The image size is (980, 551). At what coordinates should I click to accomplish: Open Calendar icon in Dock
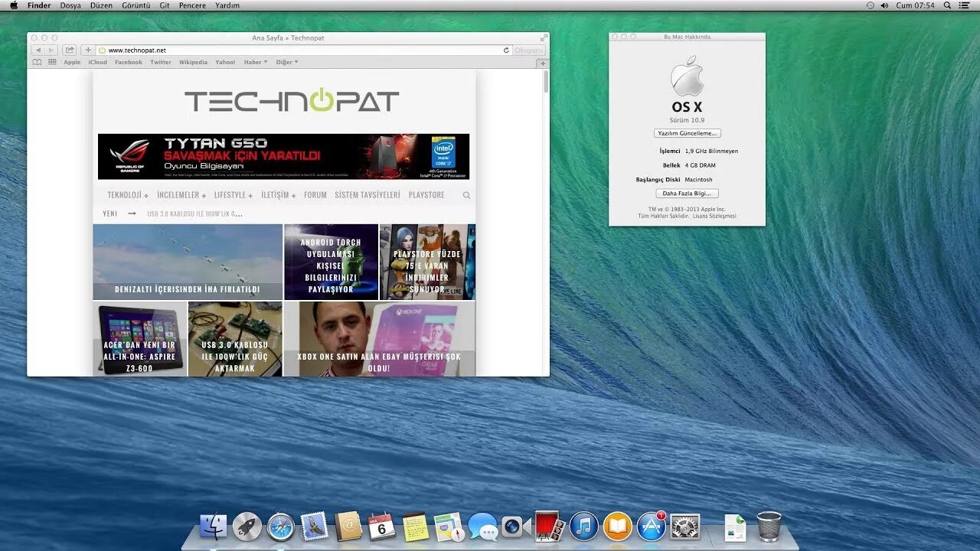(x=382, y=527)
